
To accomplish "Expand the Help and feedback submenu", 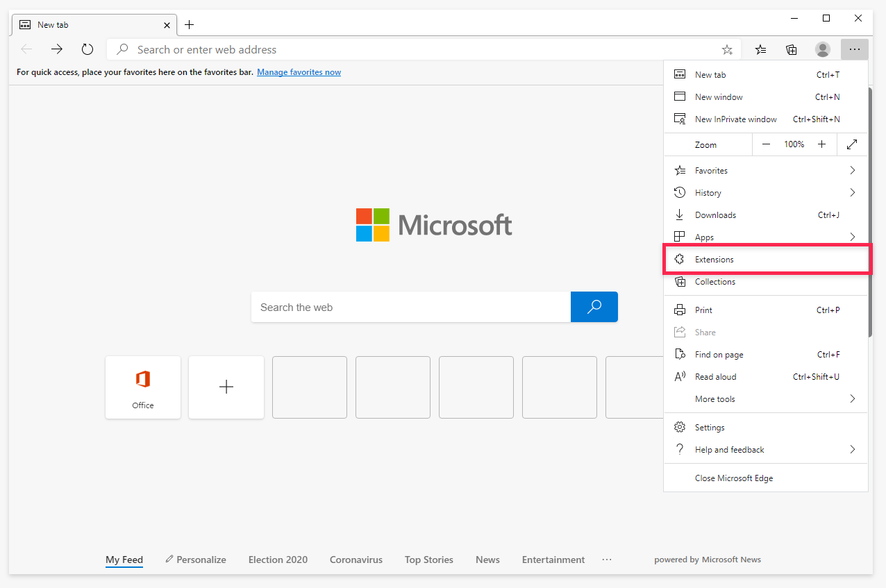I will 766,450.
